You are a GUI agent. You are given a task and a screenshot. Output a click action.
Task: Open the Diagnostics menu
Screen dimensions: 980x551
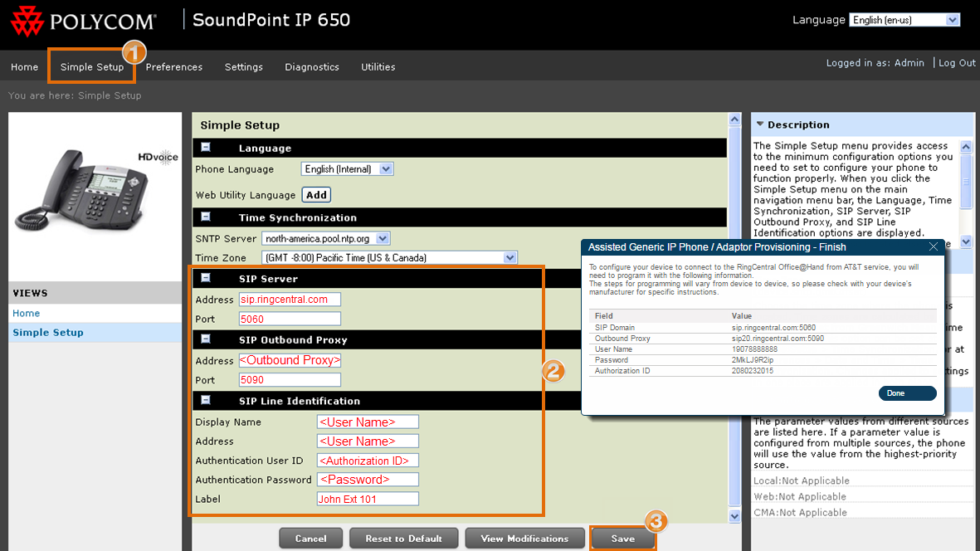point(312,67)
